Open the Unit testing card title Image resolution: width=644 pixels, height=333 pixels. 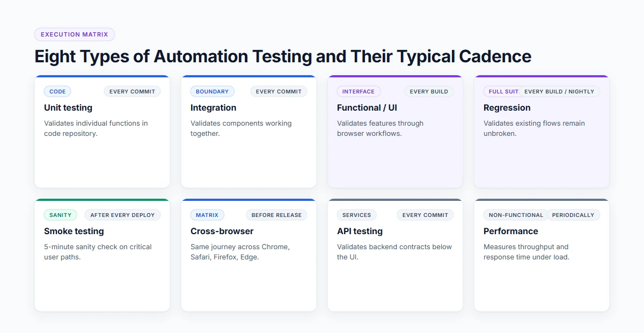point(68,107)
